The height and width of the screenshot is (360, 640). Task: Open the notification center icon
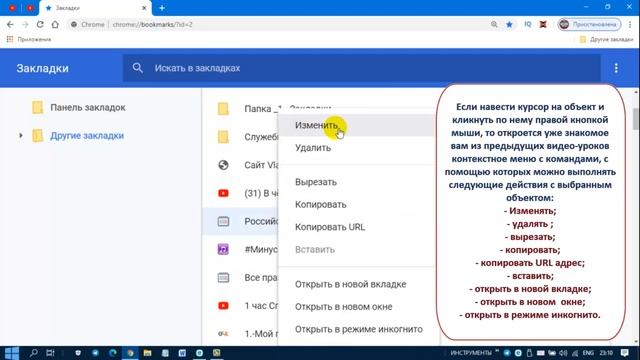[624, 353]
